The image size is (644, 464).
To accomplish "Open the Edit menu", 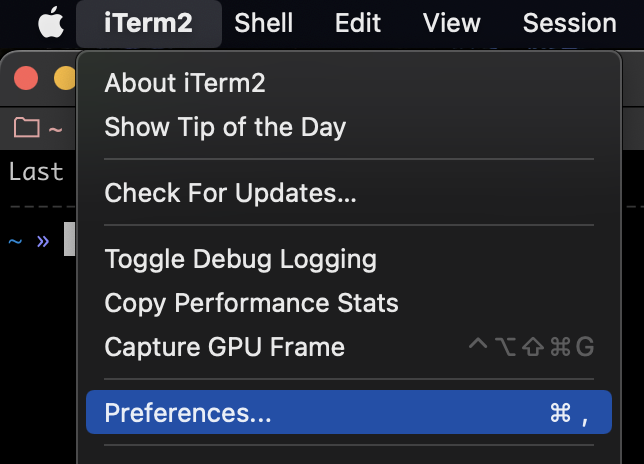I will coord(358,23).
